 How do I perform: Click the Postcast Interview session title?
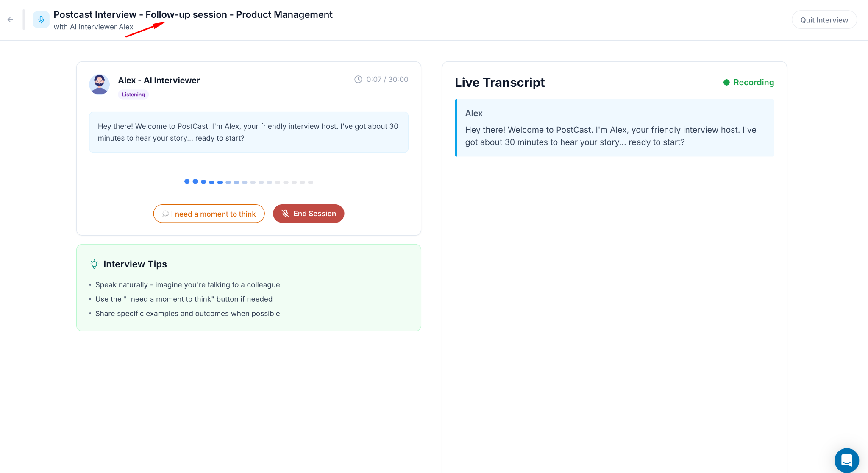point(193,14)
